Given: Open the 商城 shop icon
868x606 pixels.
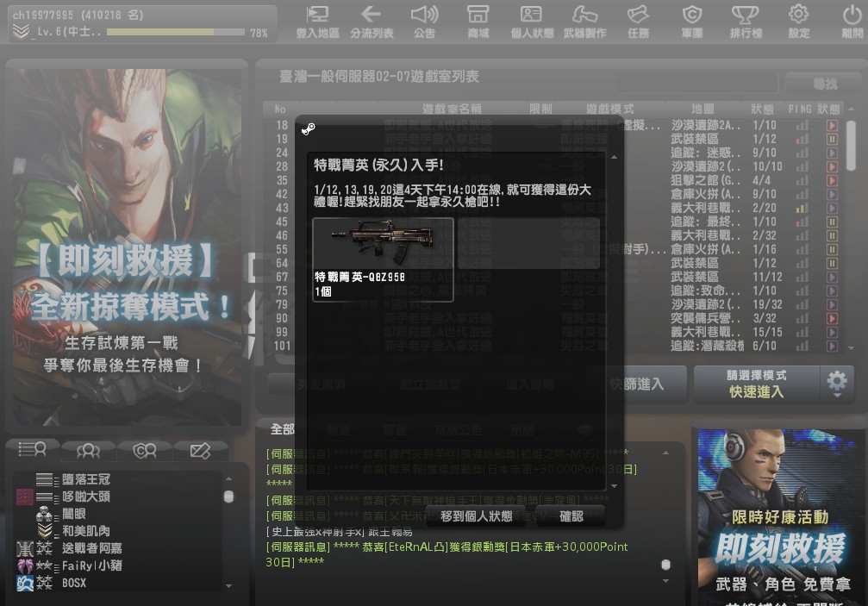Looking at the screenshot, I should [478, 21].
